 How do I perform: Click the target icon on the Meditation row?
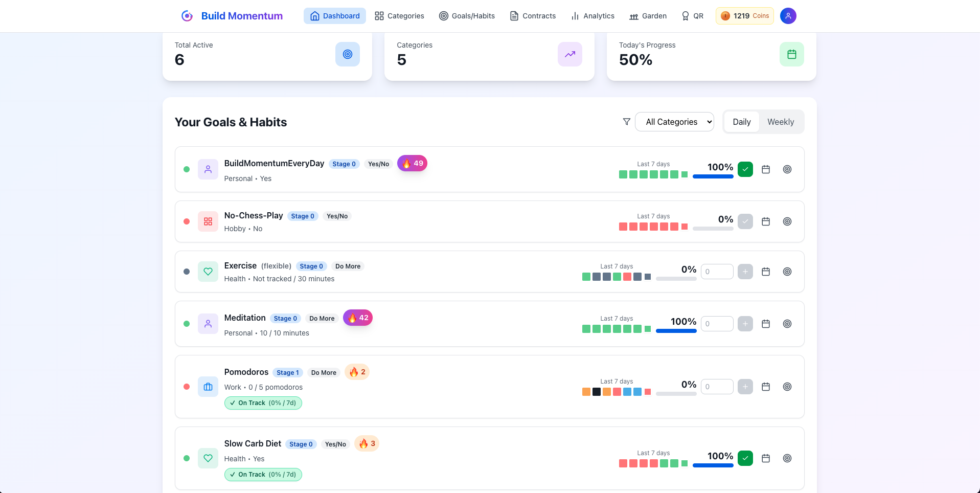[x=787, y=324]
